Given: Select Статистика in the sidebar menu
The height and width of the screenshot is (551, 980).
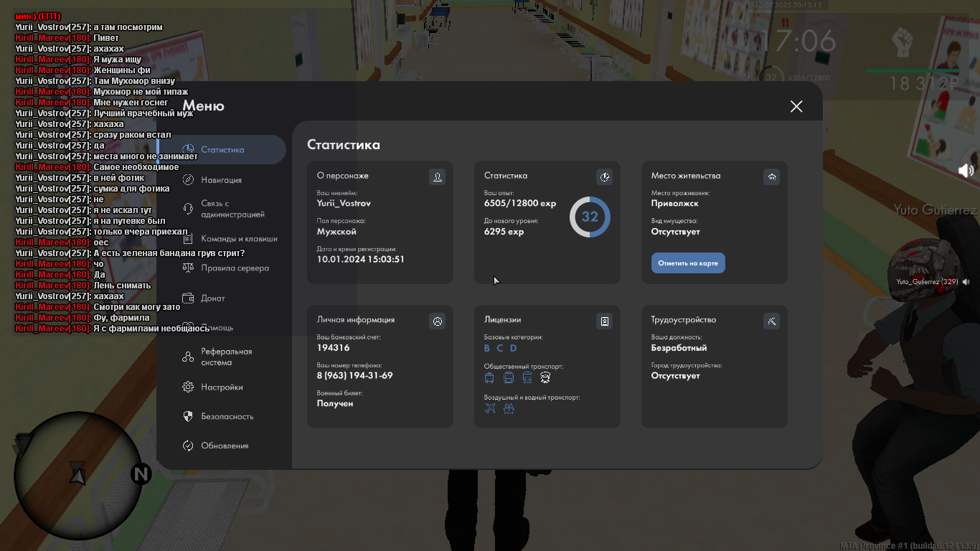Looking at the screenshot, I should [x=221, y=150].
